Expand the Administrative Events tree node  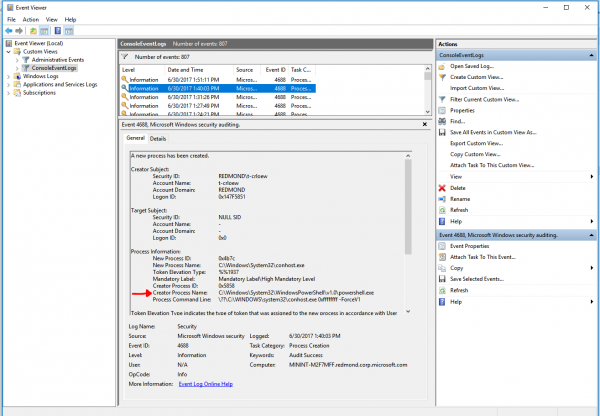(x=17, y=60)
